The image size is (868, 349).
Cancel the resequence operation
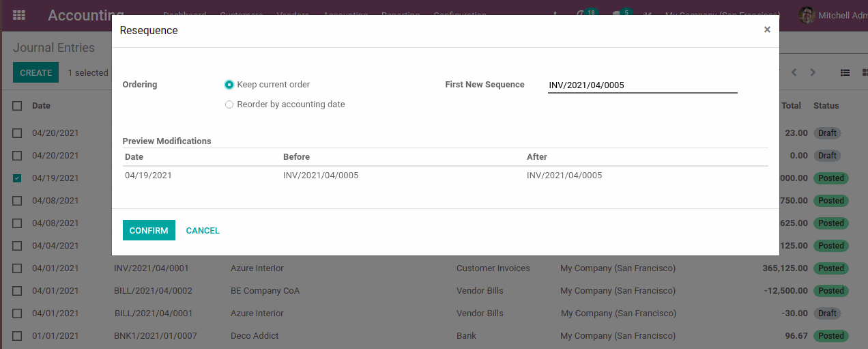(x=203, y=231)
